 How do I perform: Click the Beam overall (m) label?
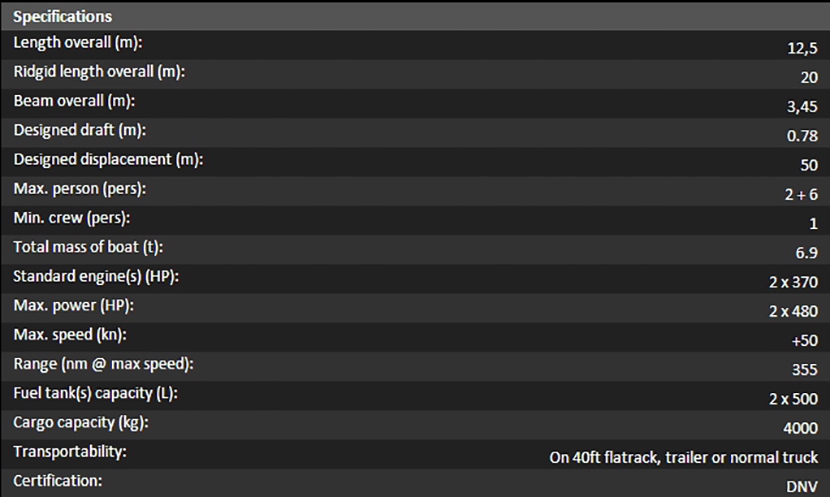[x=74, y=101]
